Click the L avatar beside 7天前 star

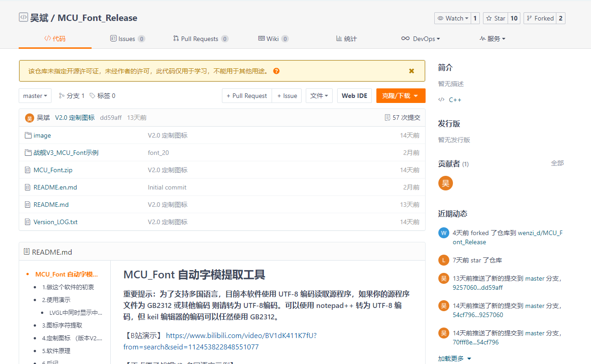(444, 260)
